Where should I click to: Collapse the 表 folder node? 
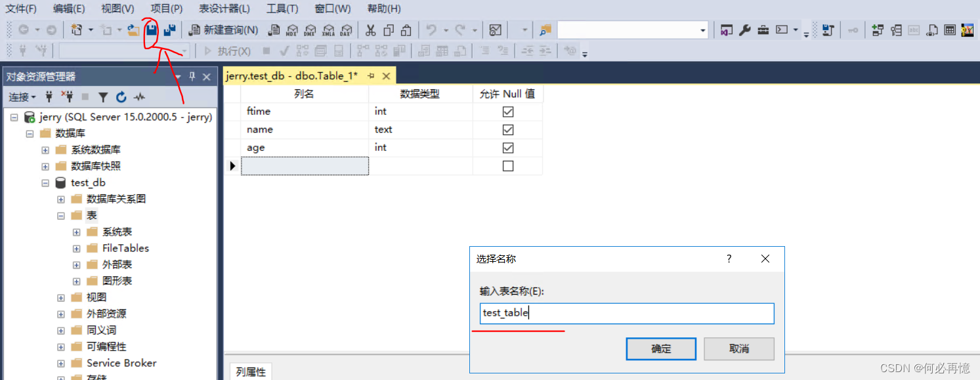pyautogui.click(x=61, y=216)
